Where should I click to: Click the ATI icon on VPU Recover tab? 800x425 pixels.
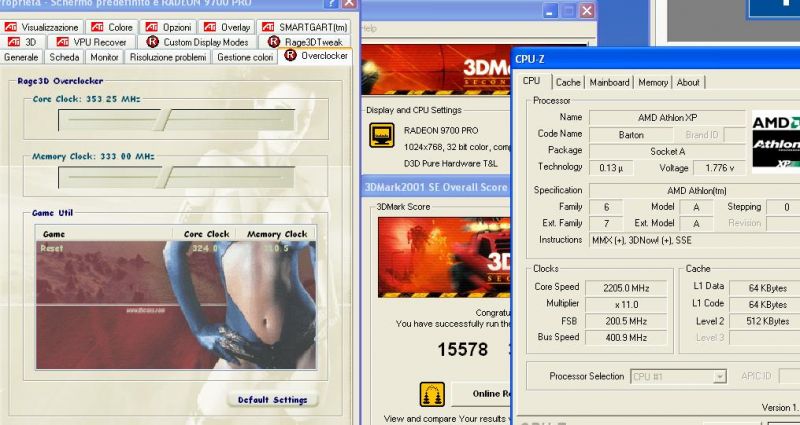(x=62, y=42)
